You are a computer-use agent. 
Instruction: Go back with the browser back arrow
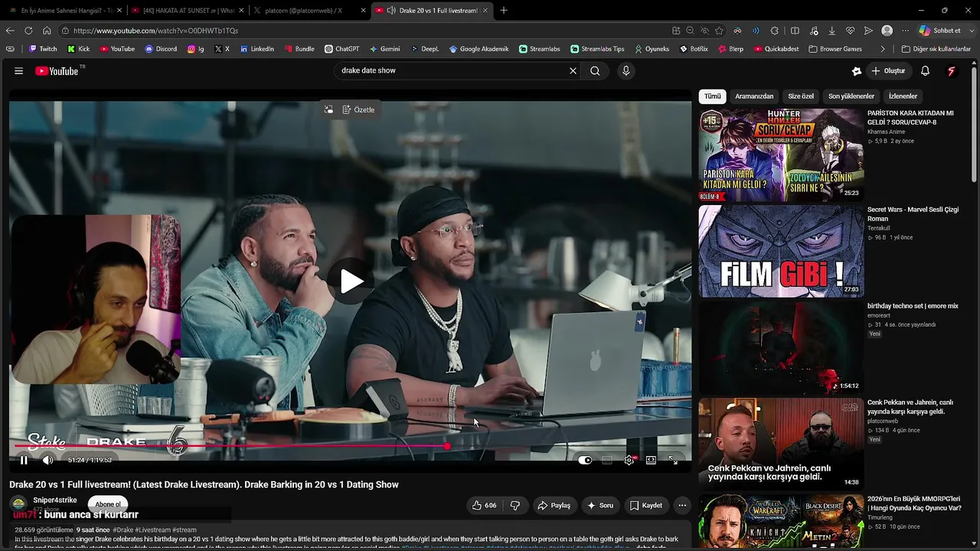(10, 31)
